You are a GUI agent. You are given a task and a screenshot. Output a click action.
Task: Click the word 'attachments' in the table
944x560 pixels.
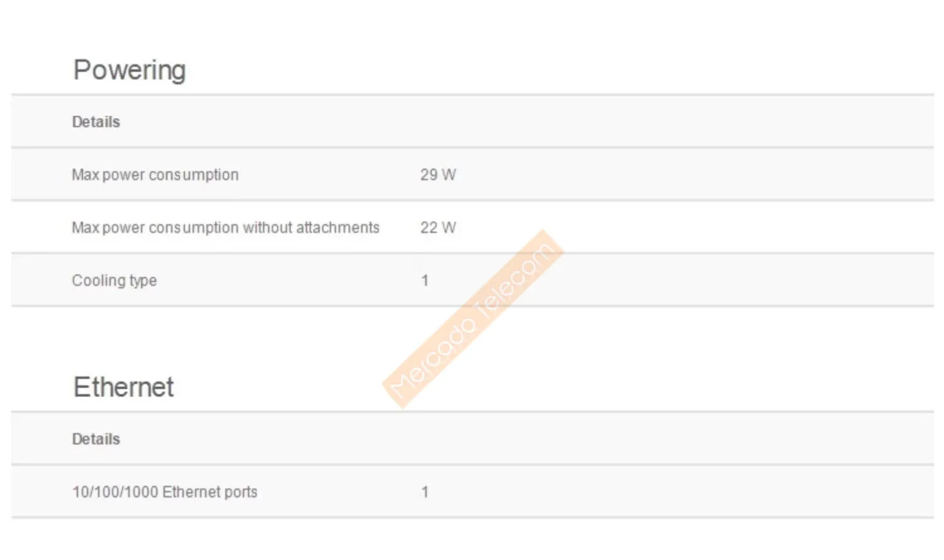click(337, 228)
